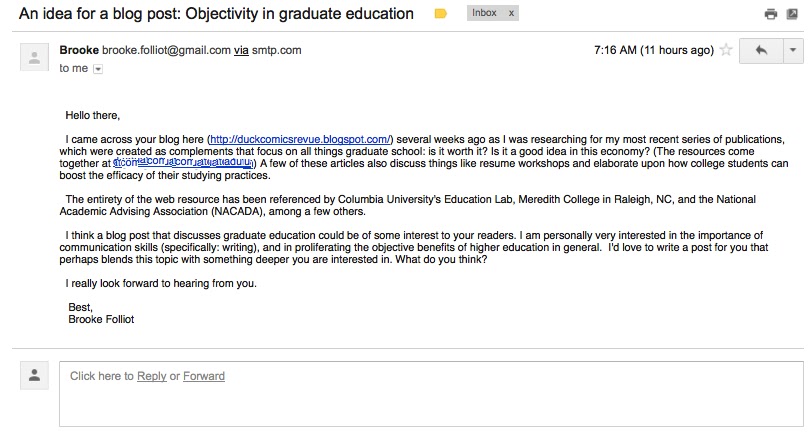
Task: Click the sender name Brooke
Action: pyautogui.click(x=79, y=50)
